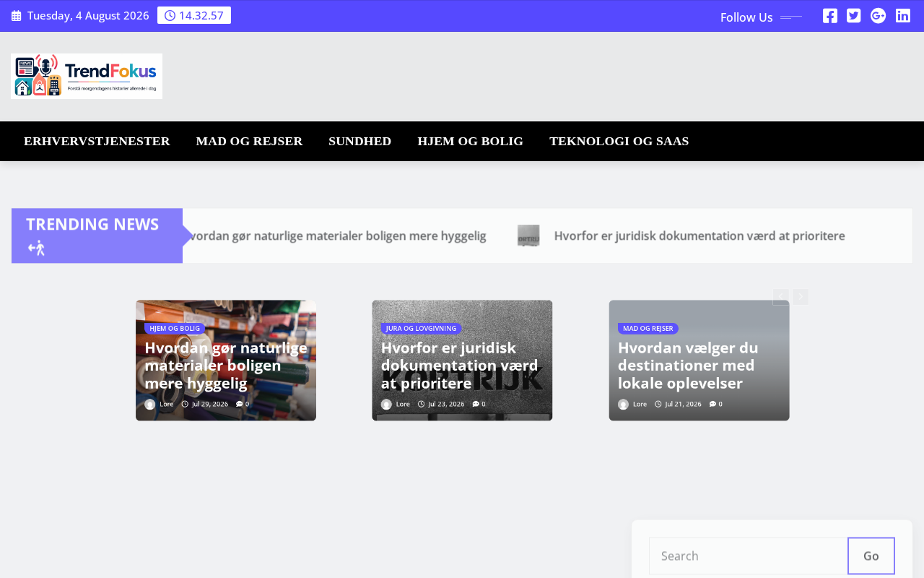Open article 'Hvorfor er juridisk dokumentation' card title
Image resolution: width=924 pixels, height=578 pixels.
coord(460,366)
